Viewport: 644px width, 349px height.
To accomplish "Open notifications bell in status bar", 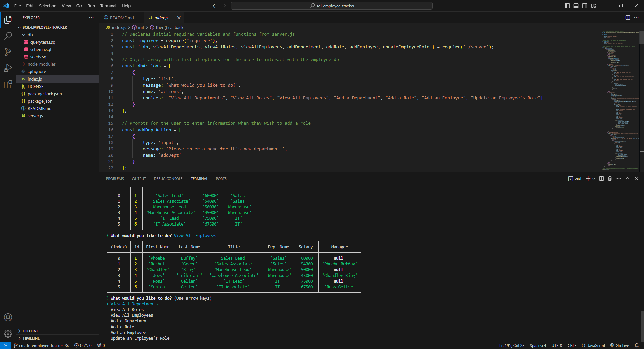I will 637,345.
